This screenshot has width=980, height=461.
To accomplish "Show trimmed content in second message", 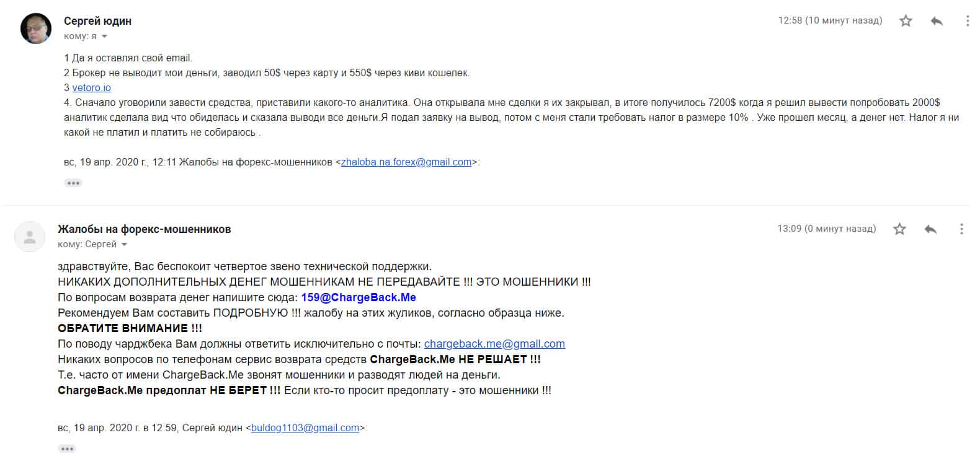I will pos(67,449).
